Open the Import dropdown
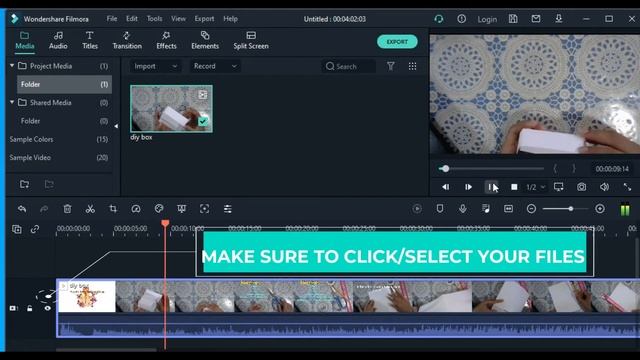The image size is (640, 360). pyautogui.click(x=155, y=66)
